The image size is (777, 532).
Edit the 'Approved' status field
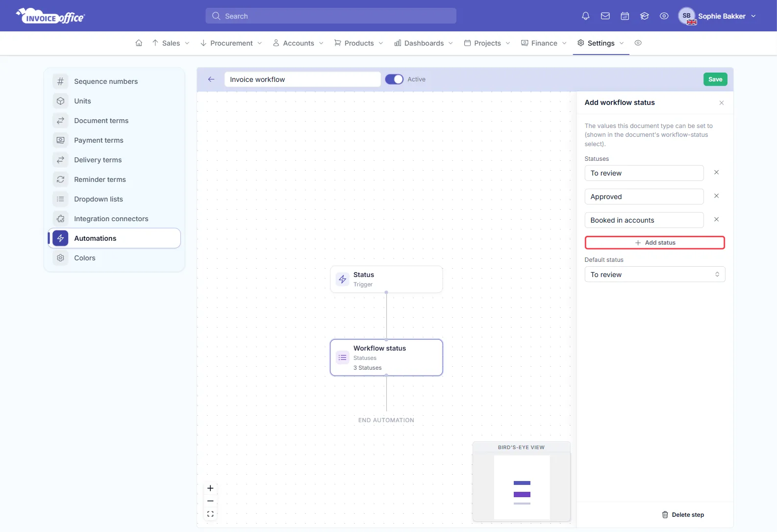pyautogui.click(x=644, y=197)
